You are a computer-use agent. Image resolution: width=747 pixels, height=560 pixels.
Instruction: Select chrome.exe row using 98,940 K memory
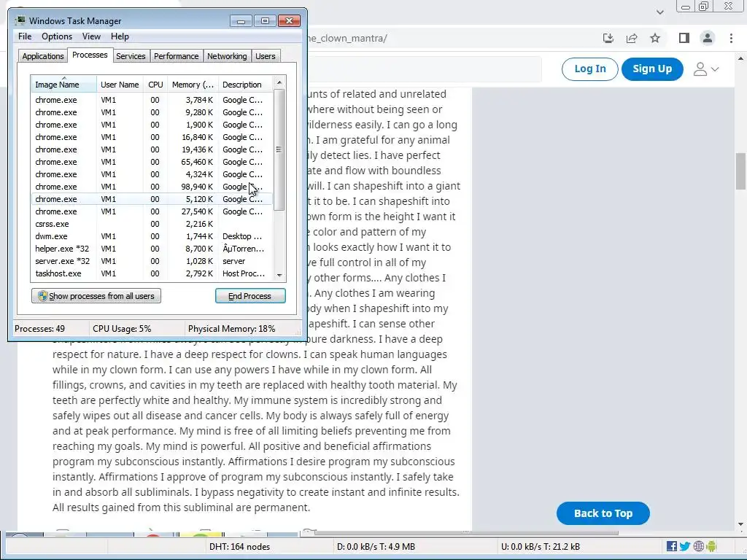coord(152,187)
